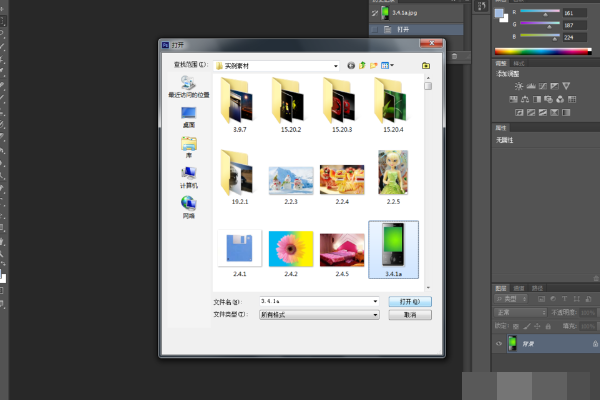
Task: Open the layer blend mode dropdown
Action: (x=520, y=313)
